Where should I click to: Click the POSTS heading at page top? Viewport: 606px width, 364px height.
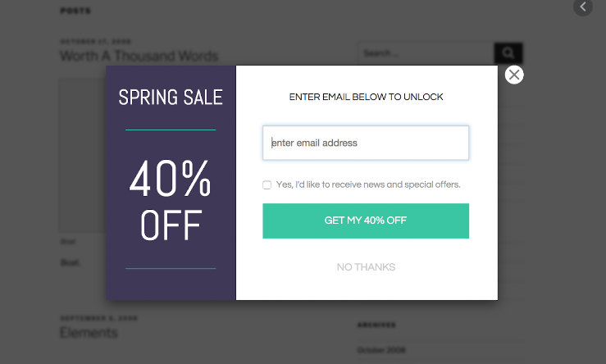coord(75,11)
